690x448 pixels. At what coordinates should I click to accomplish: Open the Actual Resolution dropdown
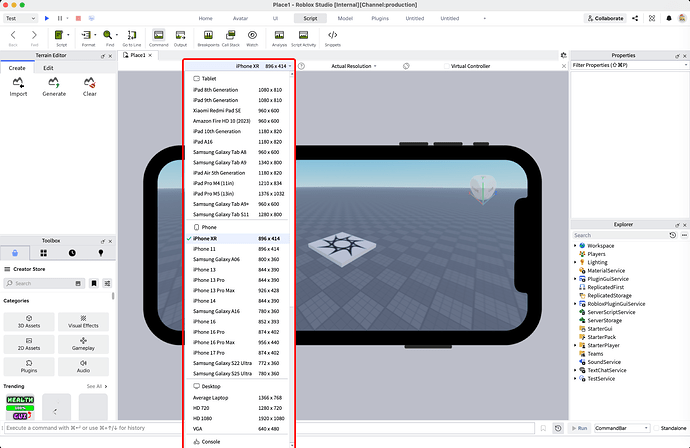click(354, 66)
